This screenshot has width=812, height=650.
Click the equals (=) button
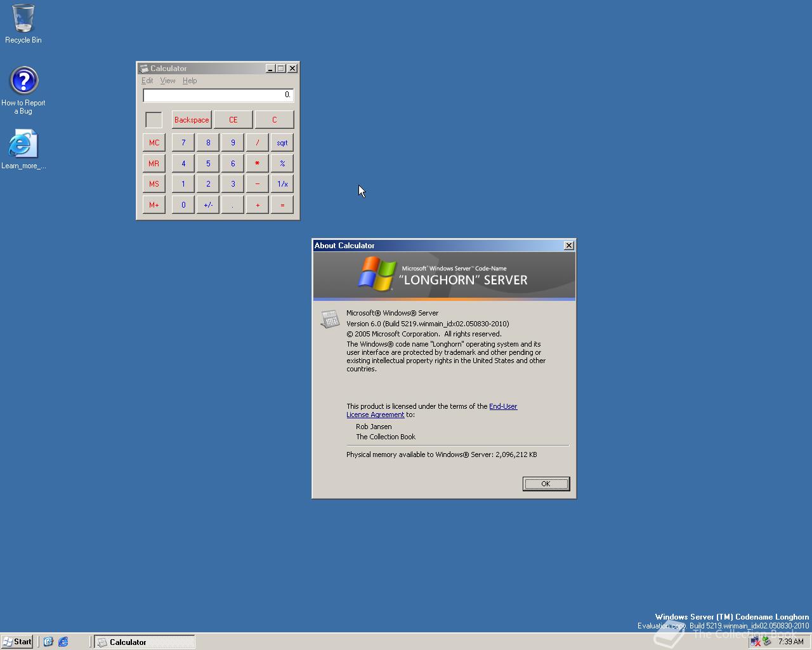click(x=282, y=205)
